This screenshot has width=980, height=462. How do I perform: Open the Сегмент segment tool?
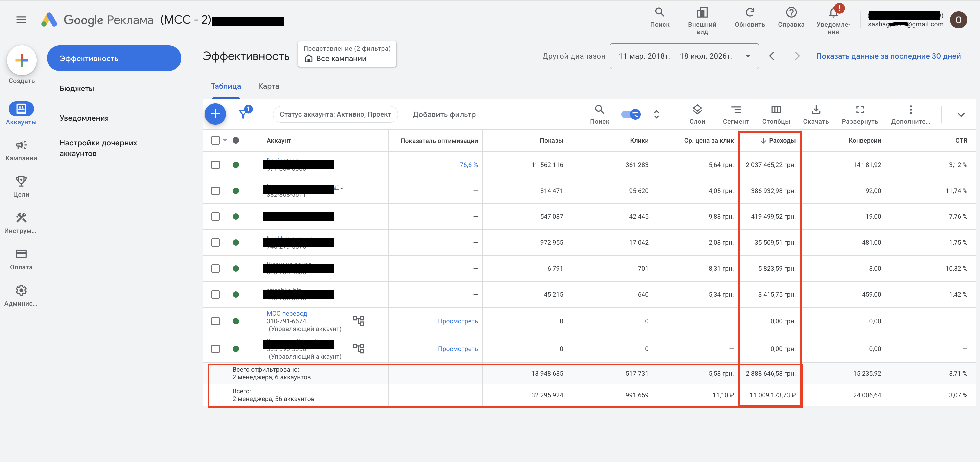coord(736,114)
